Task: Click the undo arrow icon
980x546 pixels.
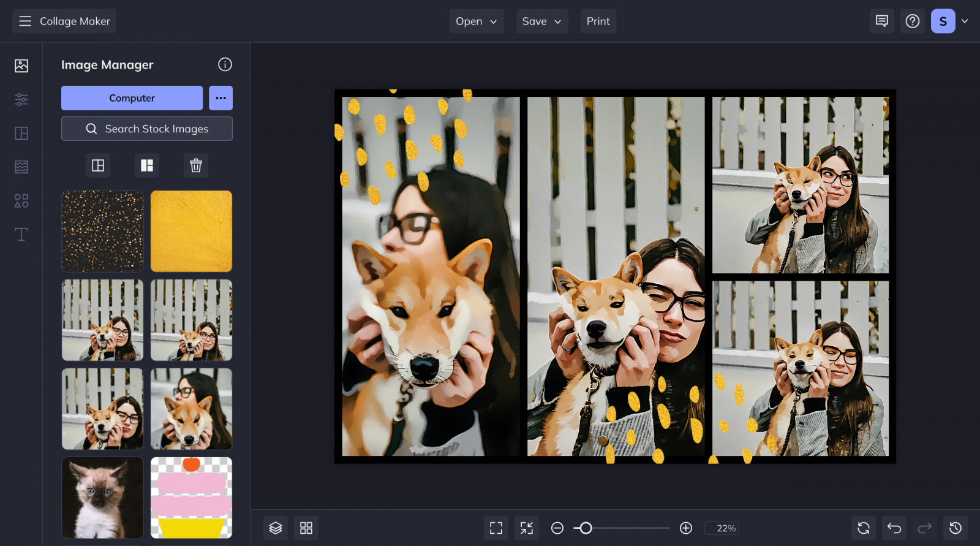Action: pos(894,528)
